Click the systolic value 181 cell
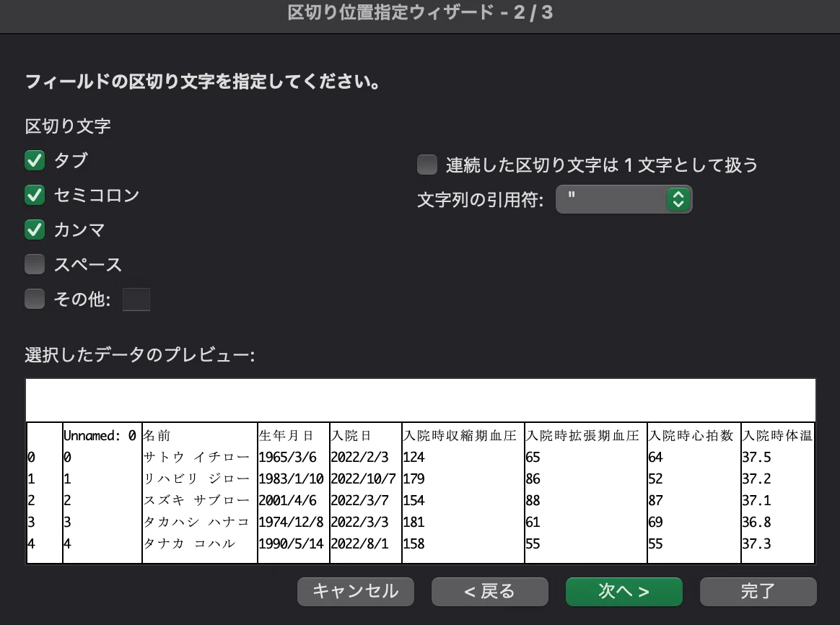Image resolution: width=840 pixels, height=625 pixels. 414,522
